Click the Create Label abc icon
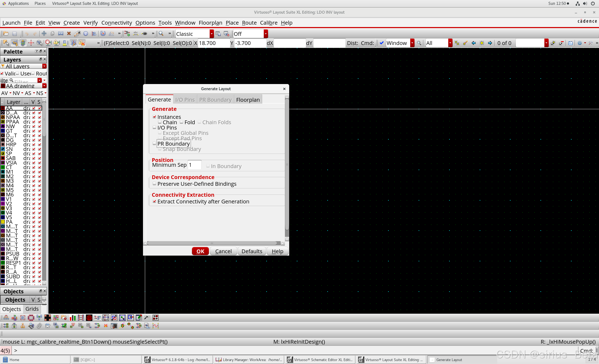Screen dimensions: 599x364 pos(136,33)
